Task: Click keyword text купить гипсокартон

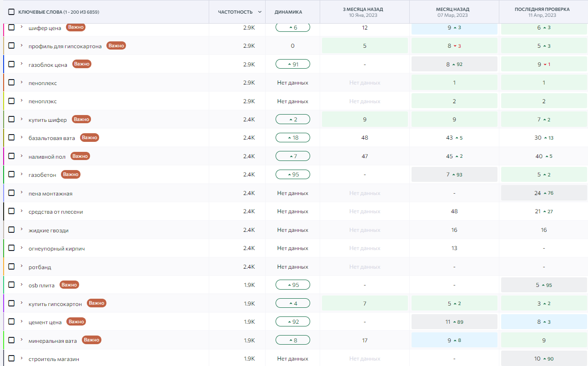Action: coord(55,304)
